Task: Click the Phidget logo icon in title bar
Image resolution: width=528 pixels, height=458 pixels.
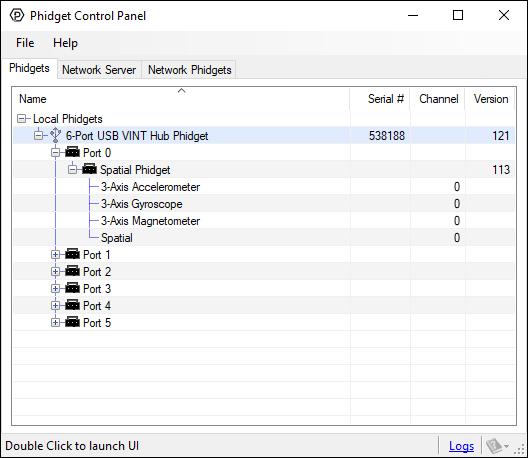Action: pyautogui.click(x=16, y=15)
